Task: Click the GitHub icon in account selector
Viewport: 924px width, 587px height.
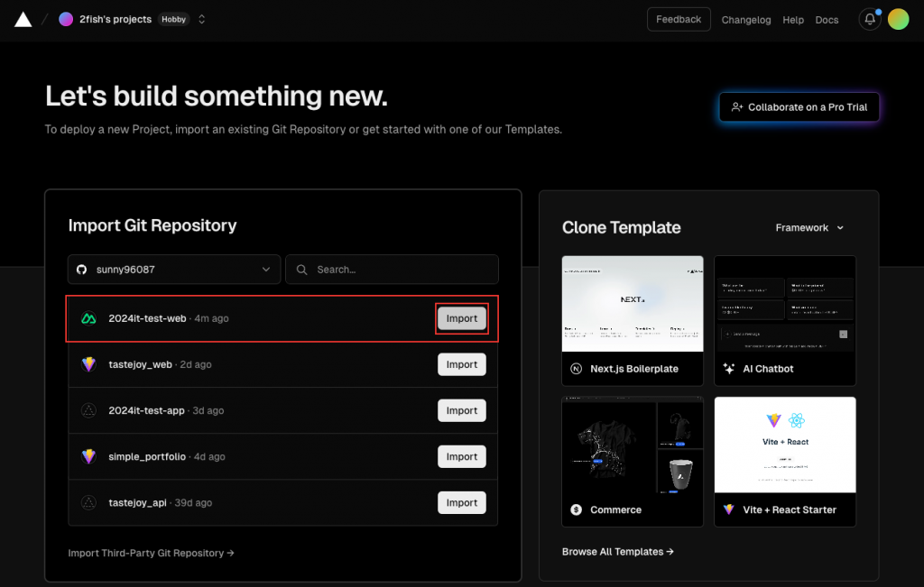Action: click(x=82, y=270)
